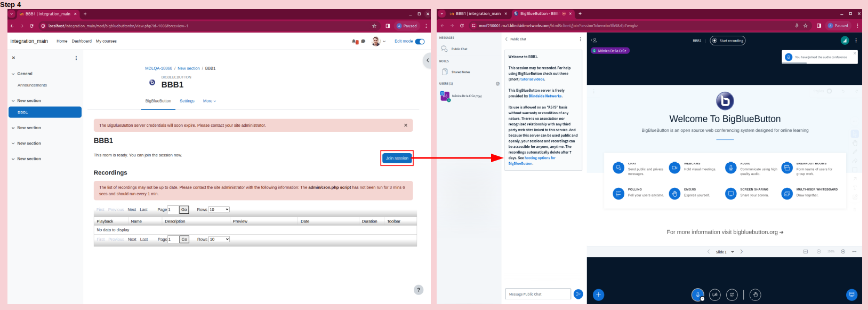Select the BigBlueButton activity tab
The image size is (868, 310).
158,101
